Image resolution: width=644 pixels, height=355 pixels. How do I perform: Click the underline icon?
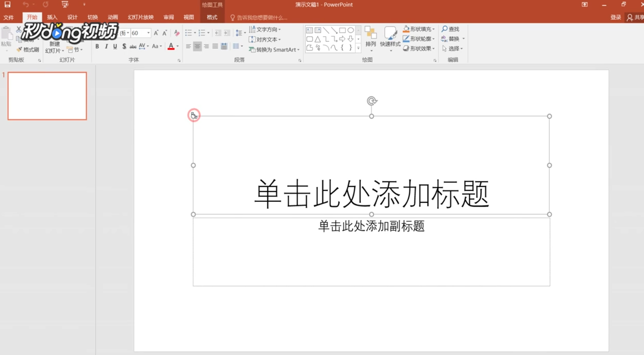coord(115,46)
